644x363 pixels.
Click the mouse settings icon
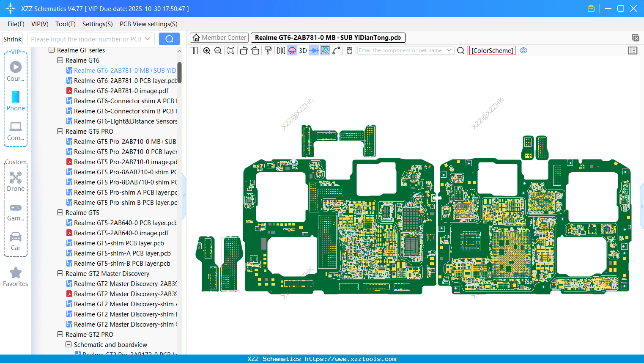click(x=349, y=51)
